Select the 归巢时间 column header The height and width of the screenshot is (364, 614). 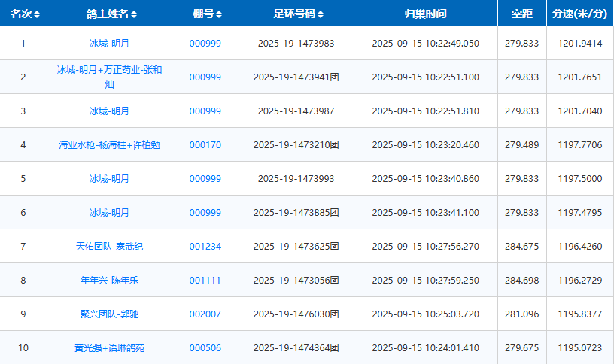pos(425,14)
